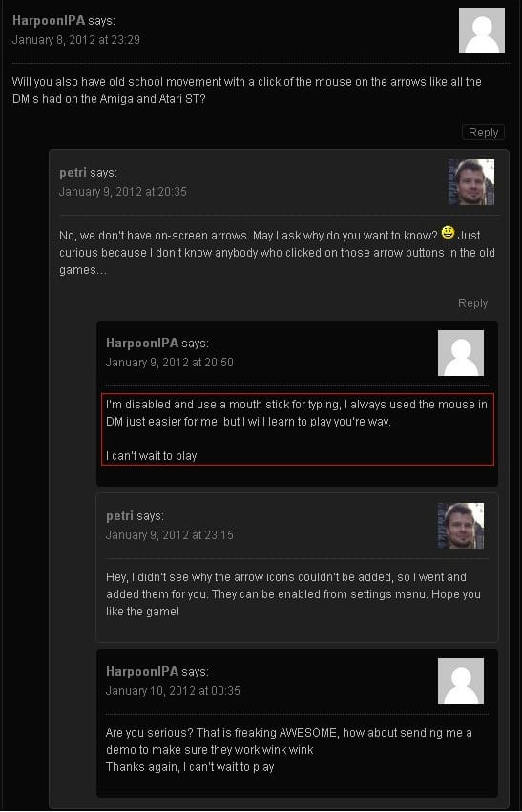Reply to petri's comment about on-screen arrows
The width and height of the screenshot is (522, 812).
point(472,303)
